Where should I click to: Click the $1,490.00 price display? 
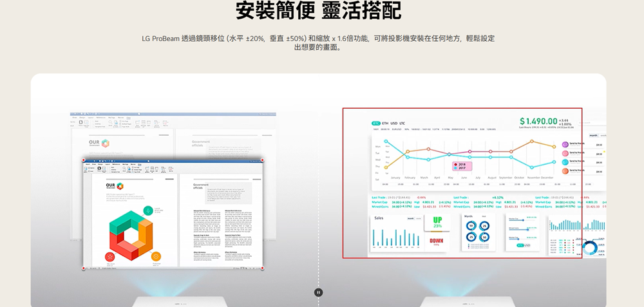click(538, 122)
